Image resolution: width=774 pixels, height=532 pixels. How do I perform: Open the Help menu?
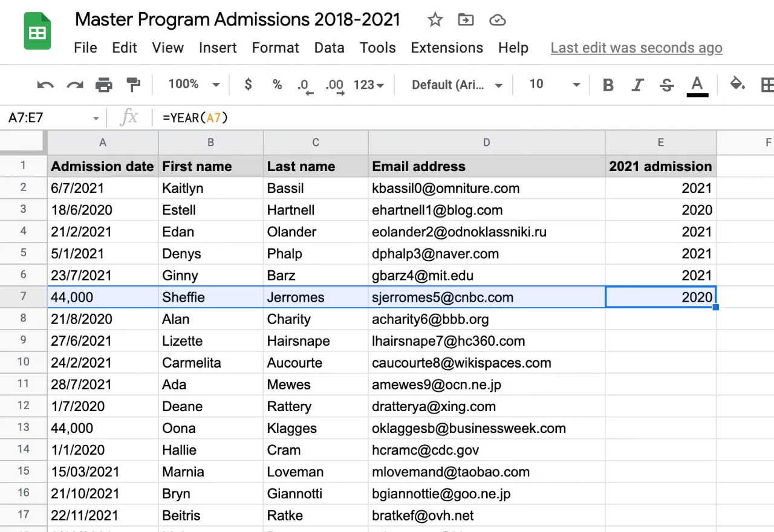pos(513,48)
